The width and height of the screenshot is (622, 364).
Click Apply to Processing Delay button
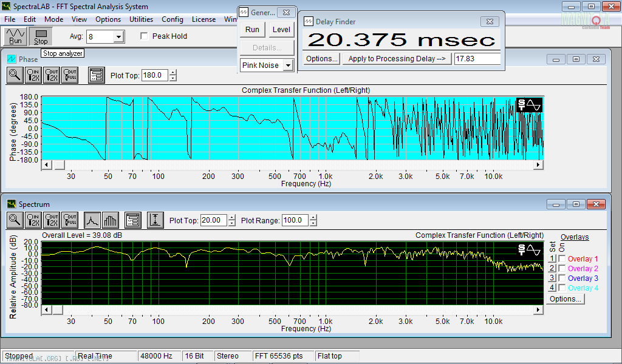click(x=397, y=59)
